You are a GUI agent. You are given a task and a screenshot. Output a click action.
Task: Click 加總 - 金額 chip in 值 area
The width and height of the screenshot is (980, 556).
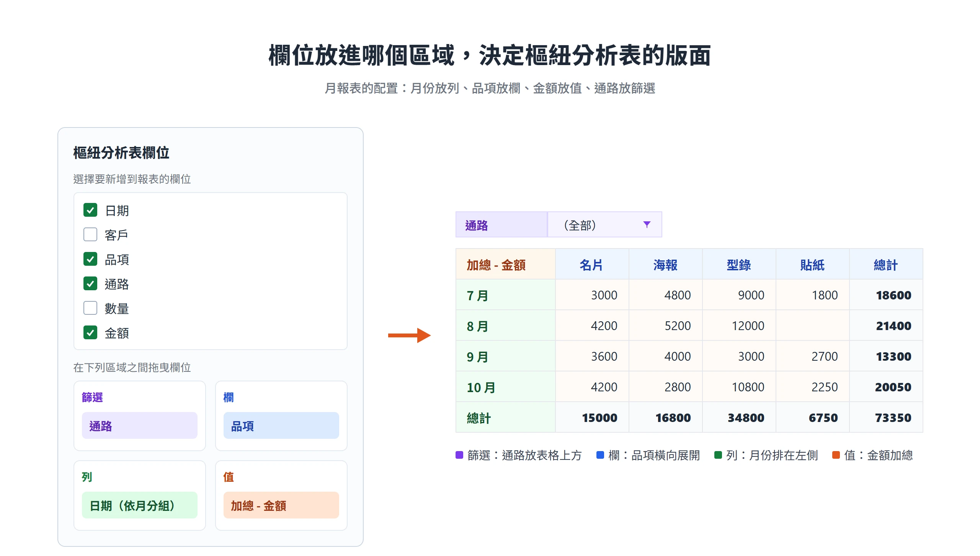coord(281,505)
